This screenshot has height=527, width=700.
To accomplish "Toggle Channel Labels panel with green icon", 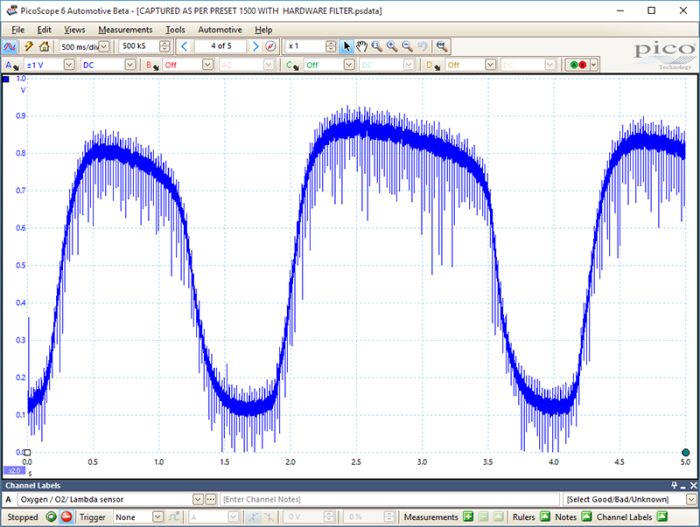I will pos(662,517).
